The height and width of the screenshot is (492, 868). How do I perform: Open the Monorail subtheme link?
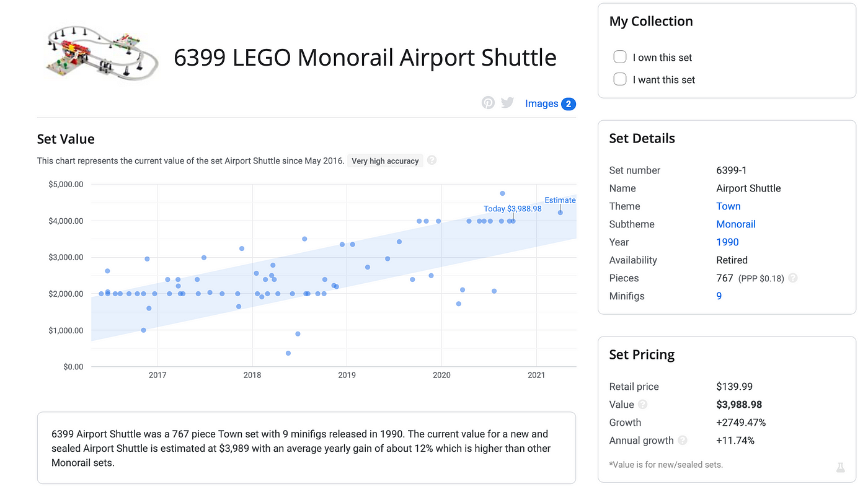(736, 224)
